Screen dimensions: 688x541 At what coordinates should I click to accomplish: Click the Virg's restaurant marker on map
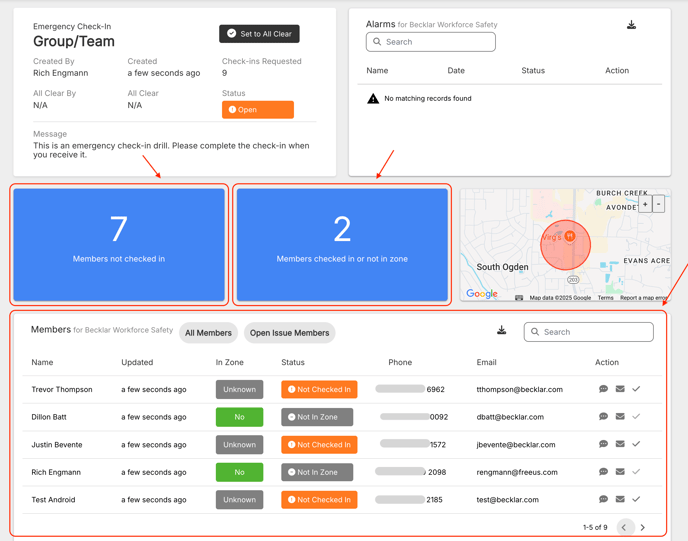point(570,236)
